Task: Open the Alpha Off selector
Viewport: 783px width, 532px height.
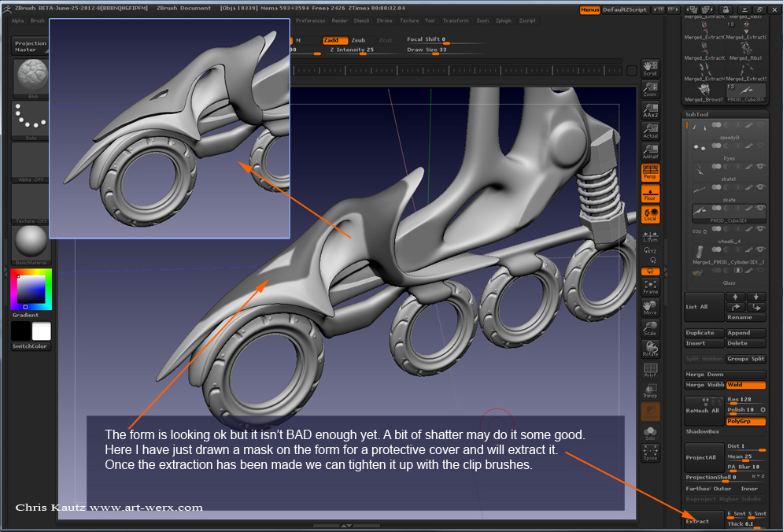Action: click(x=31, y=162)
